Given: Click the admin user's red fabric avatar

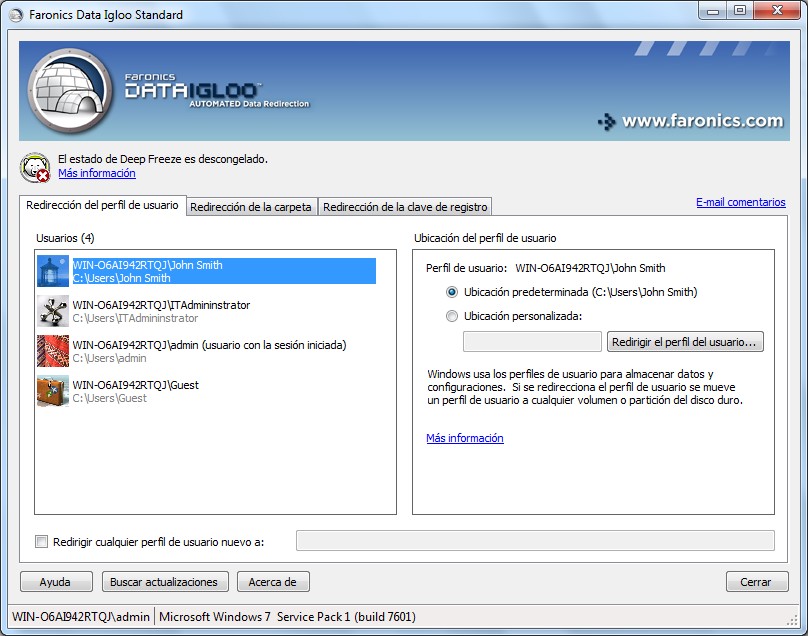Looking at the screenshot, I should click(53, 351).
